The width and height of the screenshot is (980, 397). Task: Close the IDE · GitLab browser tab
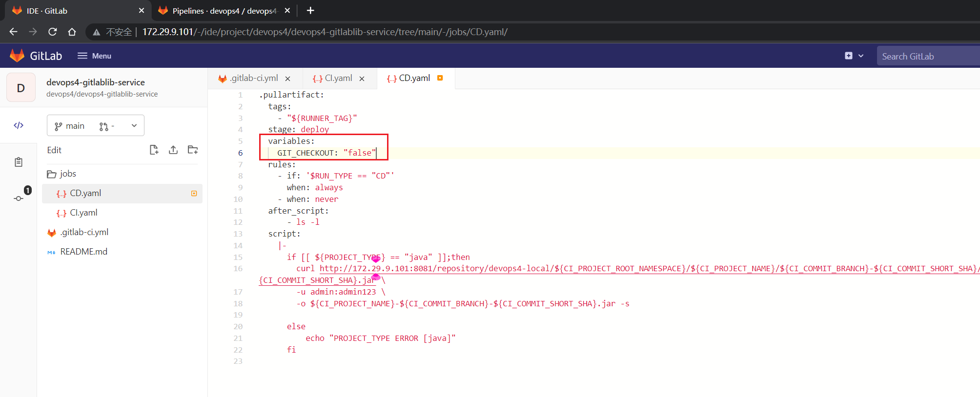(142, 10)
